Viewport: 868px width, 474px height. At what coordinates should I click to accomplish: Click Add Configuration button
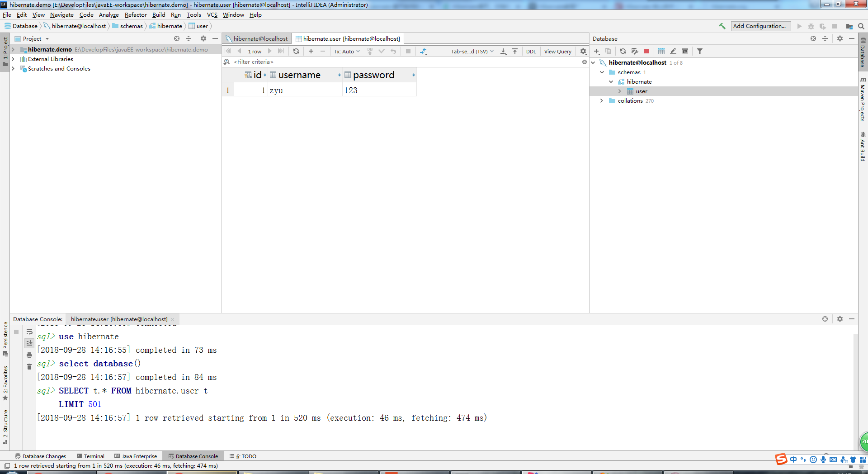[x=761, y=26]
